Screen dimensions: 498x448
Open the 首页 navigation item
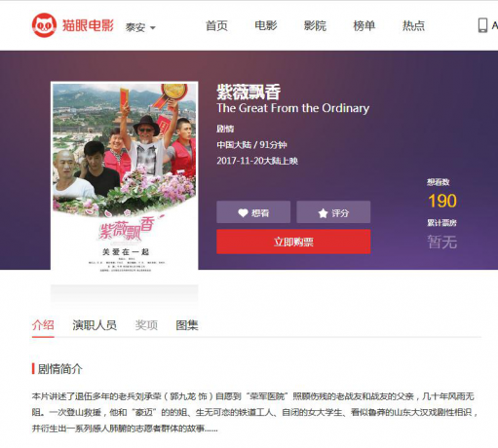click(216, 25)
